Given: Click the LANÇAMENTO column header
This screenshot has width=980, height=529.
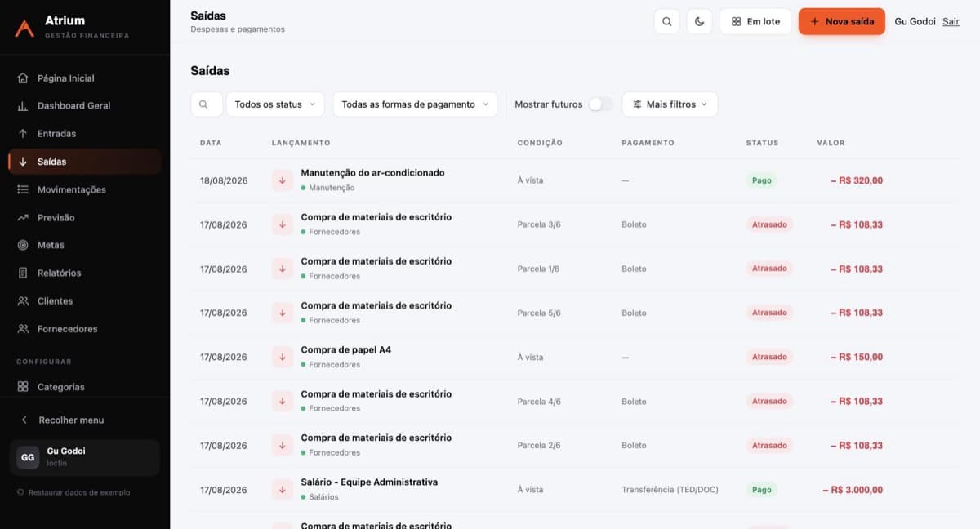Looking at the screenshot, I should (x=301, y=143).
